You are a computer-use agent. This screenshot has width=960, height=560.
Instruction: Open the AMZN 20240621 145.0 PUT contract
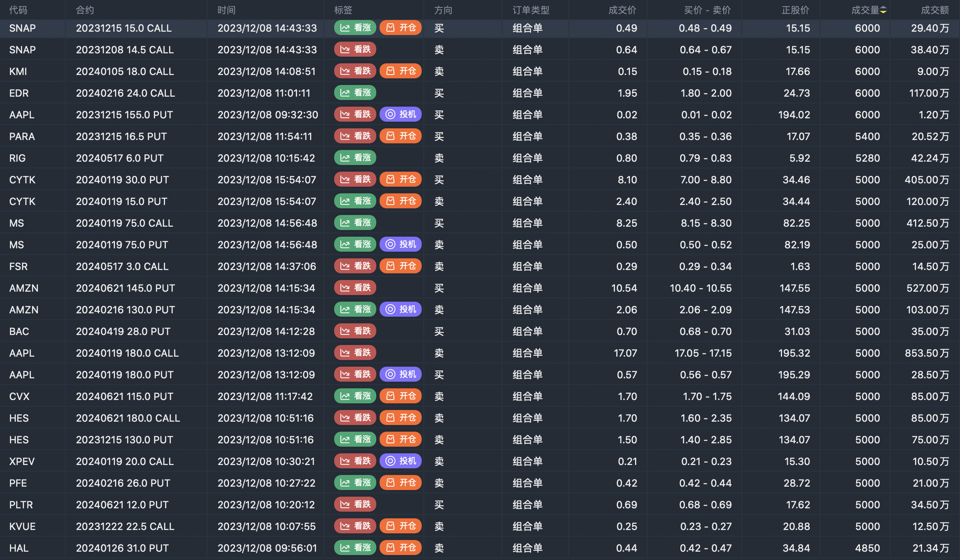[125, 288]
